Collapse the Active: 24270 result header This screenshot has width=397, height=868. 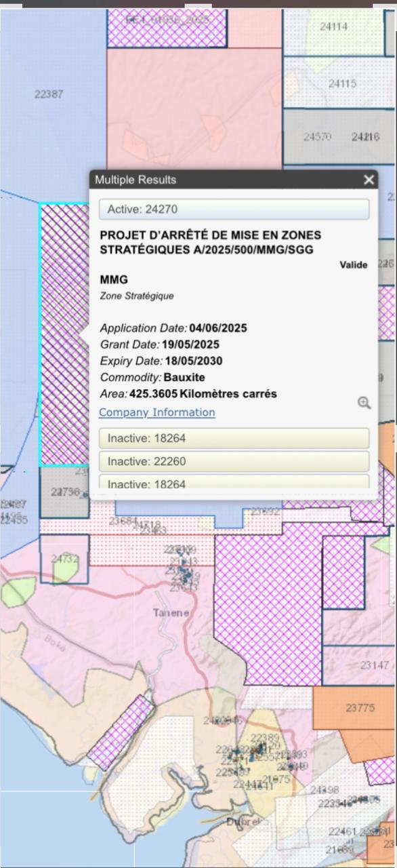coord(234,209)
